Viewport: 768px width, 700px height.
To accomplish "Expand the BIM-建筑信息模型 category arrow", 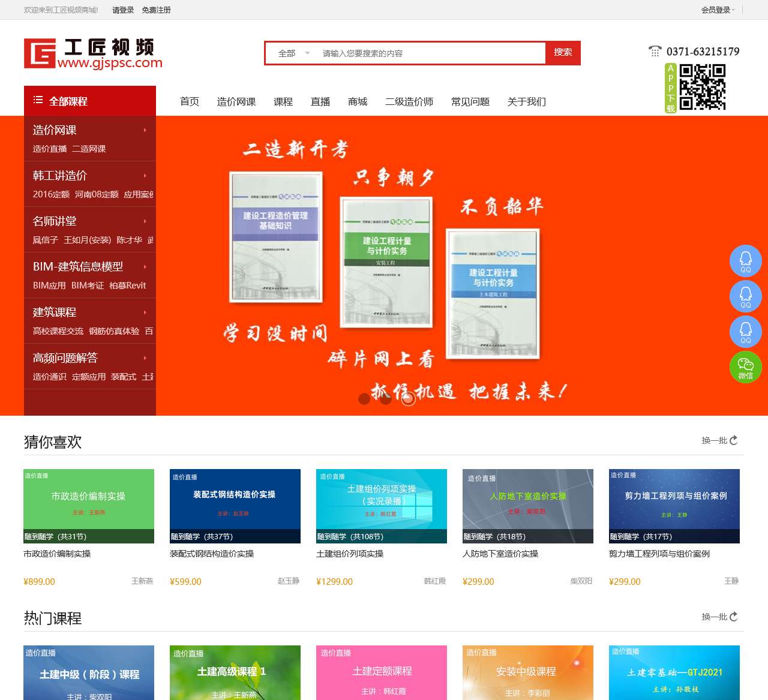I will 145,267.
